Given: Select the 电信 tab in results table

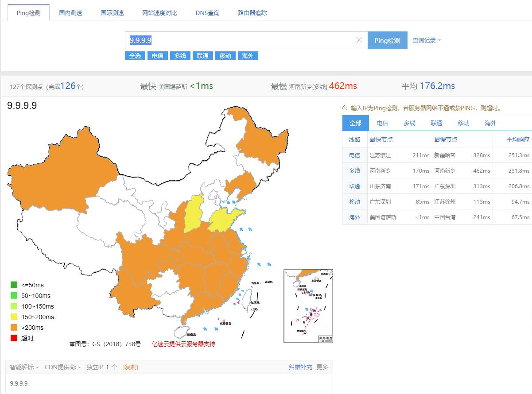Looking at the screenshot, I should tap(382, 123).
